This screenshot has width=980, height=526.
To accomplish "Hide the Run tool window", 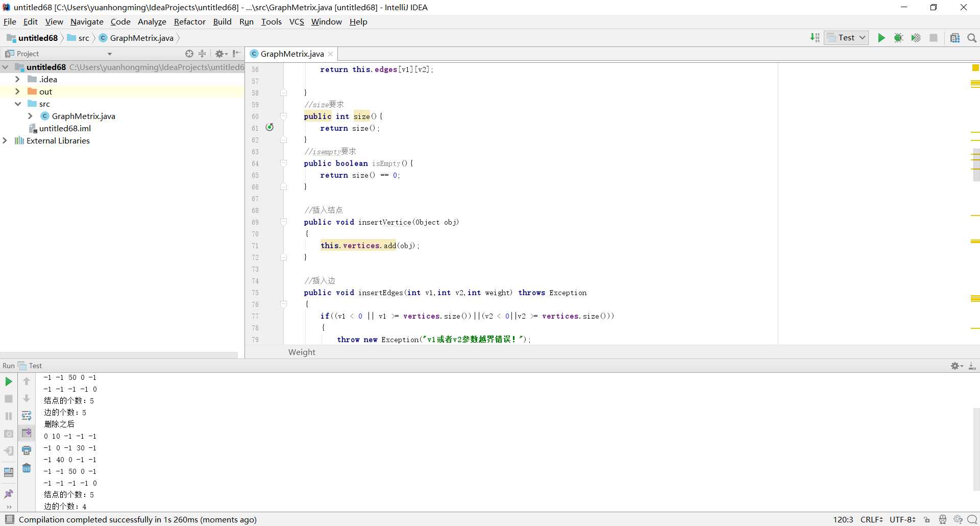I will (972, 366).
